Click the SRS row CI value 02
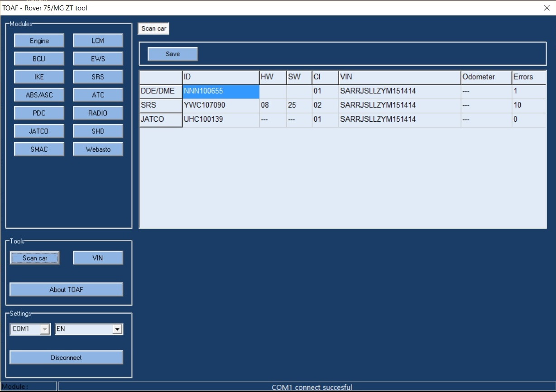The image size is (556, 392). [325, 105]
